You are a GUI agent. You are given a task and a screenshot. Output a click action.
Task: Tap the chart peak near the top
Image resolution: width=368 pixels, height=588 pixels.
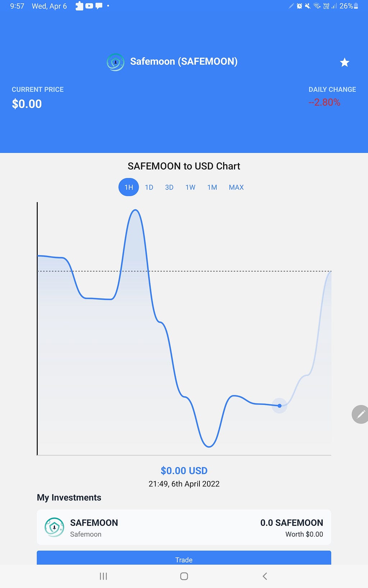point(135,210)
